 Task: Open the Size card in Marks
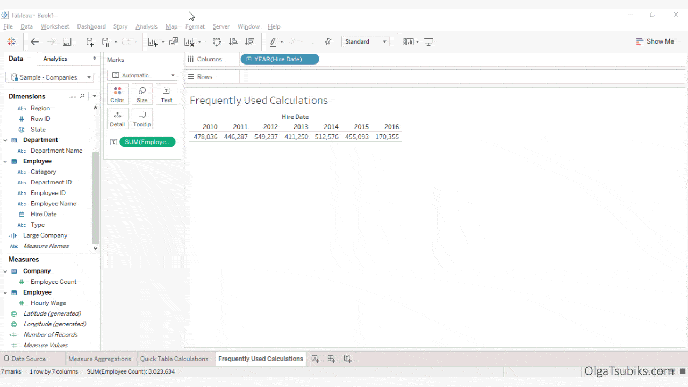point(142,94)
